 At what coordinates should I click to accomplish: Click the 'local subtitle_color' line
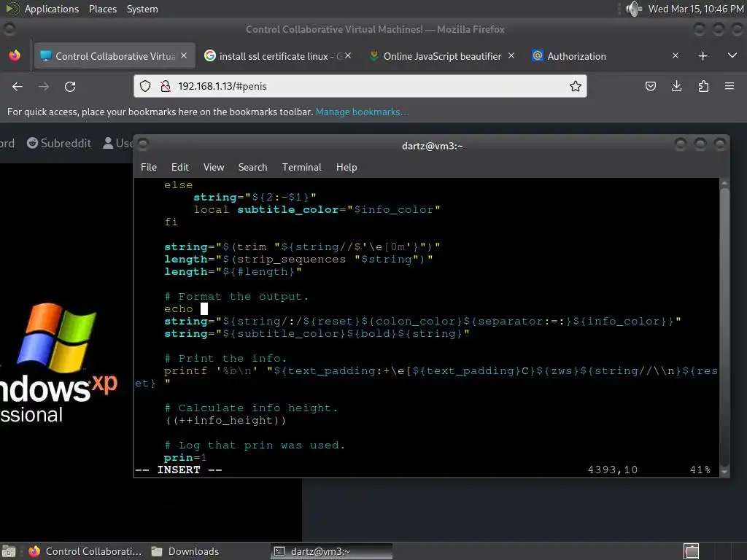[317, 210]
